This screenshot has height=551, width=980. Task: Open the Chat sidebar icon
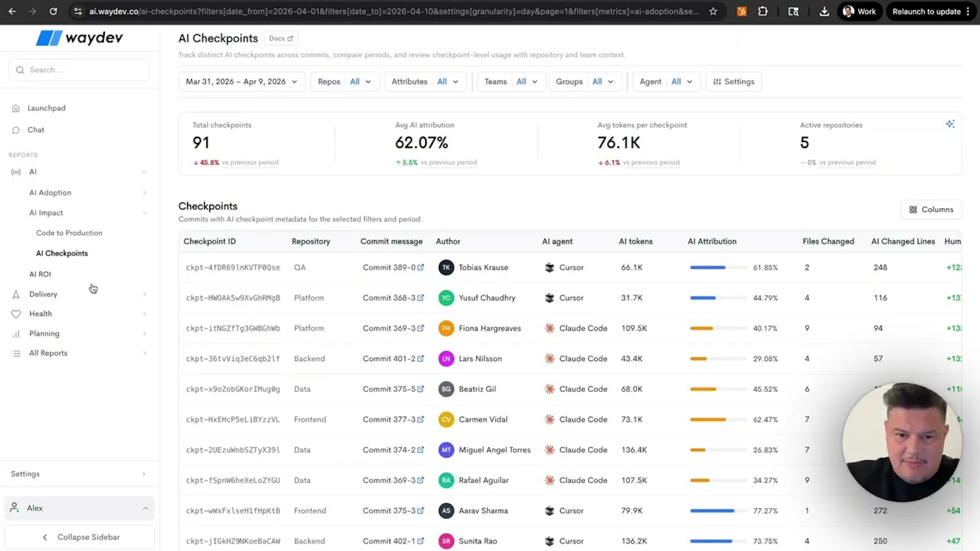[x=17, y=129]
